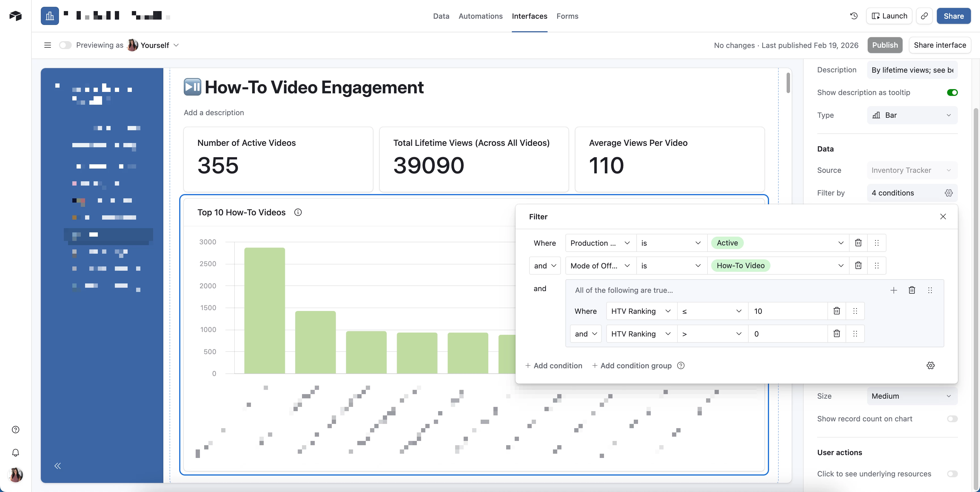Go to the Forms tab

[x=567, y=16]
